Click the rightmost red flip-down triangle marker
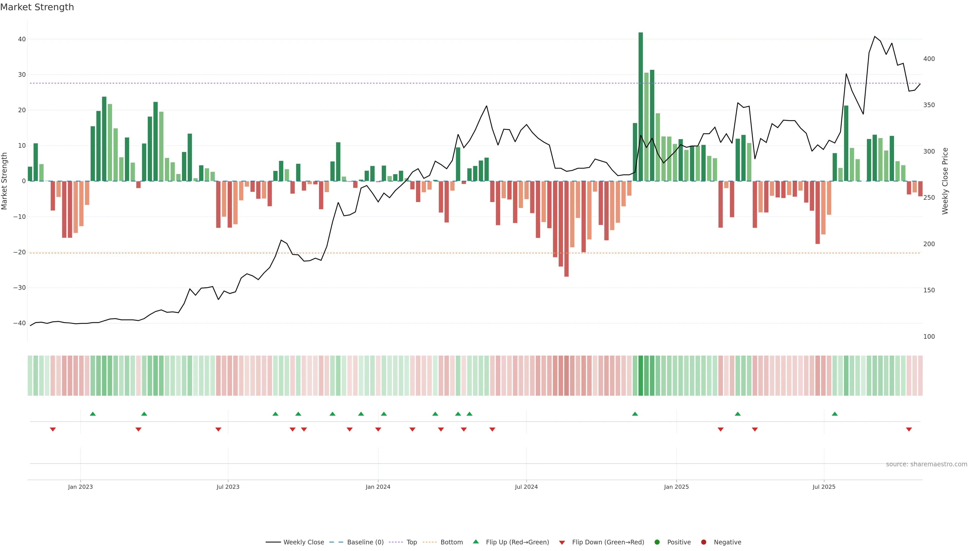The image size is (980, 551). coord(909,429)
